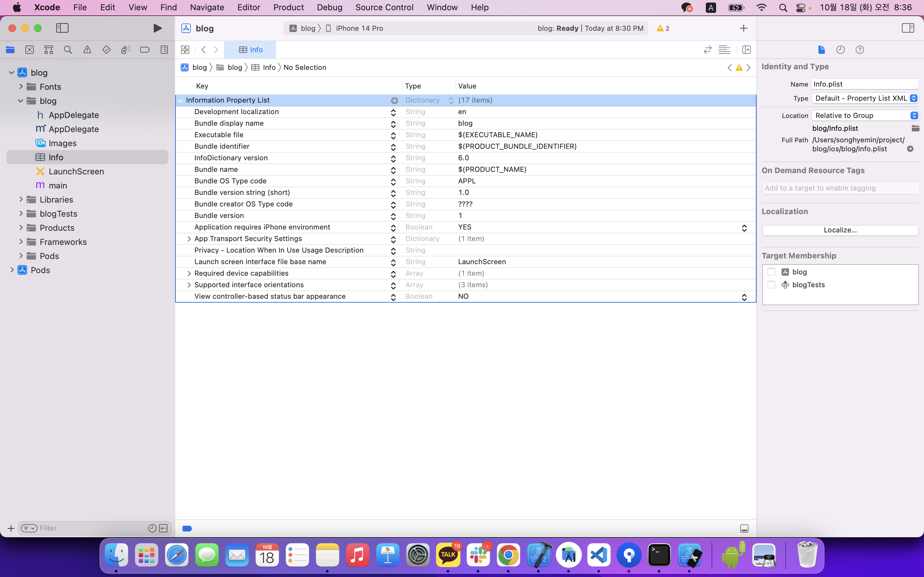Screen dimensions: 924x577
Task: Click the Breakpoint navigator icon
Action: pyautogui.click(x=145, y=50)
